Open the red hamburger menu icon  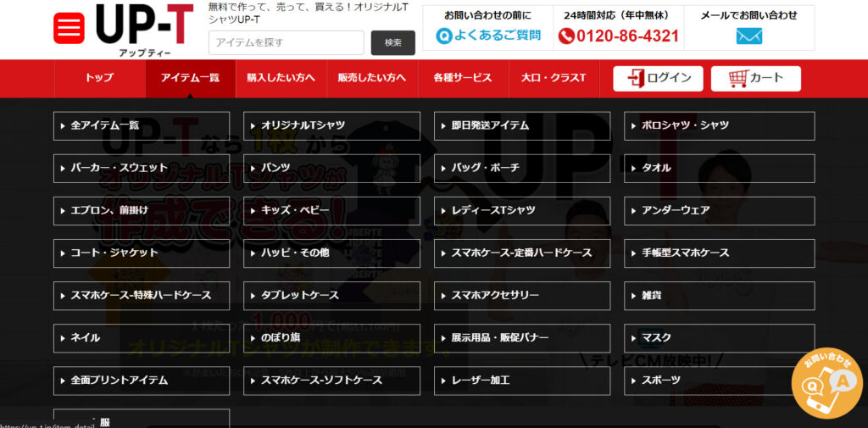click(69, 29)
